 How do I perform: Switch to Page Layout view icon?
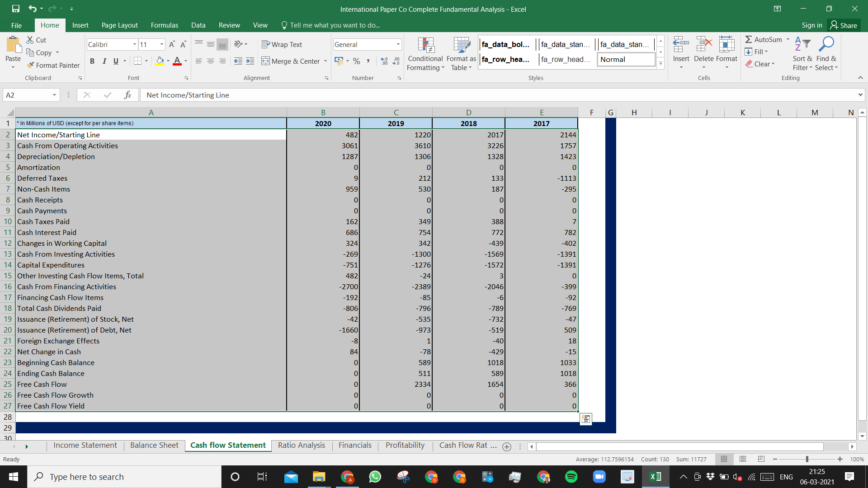coord(743,459)
